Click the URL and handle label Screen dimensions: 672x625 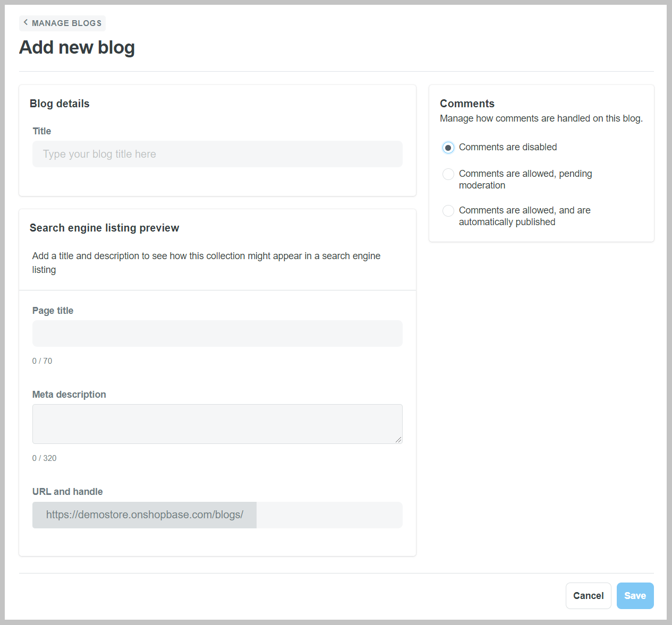coord(67,492)
